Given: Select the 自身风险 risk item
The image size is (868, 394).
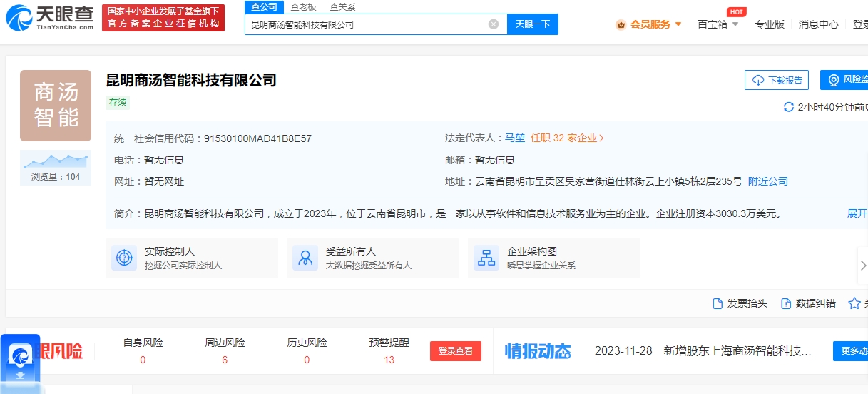Looking at the screenshot, I should (x=143, y=350).
